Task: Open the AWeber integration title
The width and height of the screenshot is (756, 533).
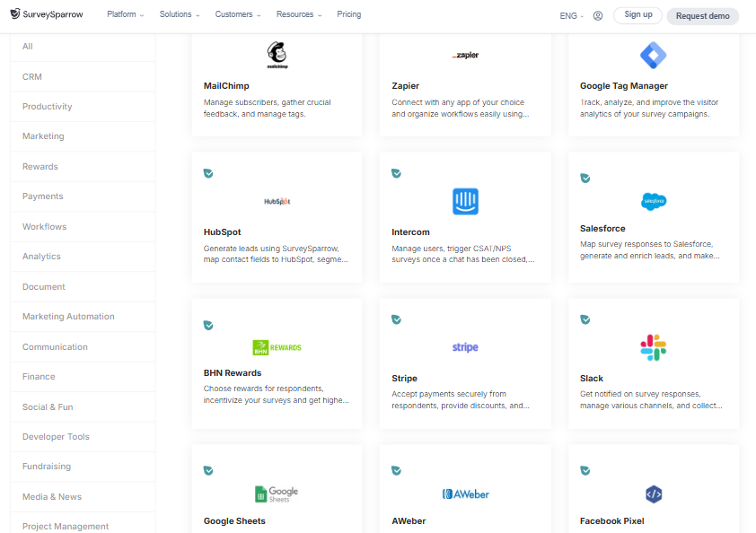Action: pos(409,521)
